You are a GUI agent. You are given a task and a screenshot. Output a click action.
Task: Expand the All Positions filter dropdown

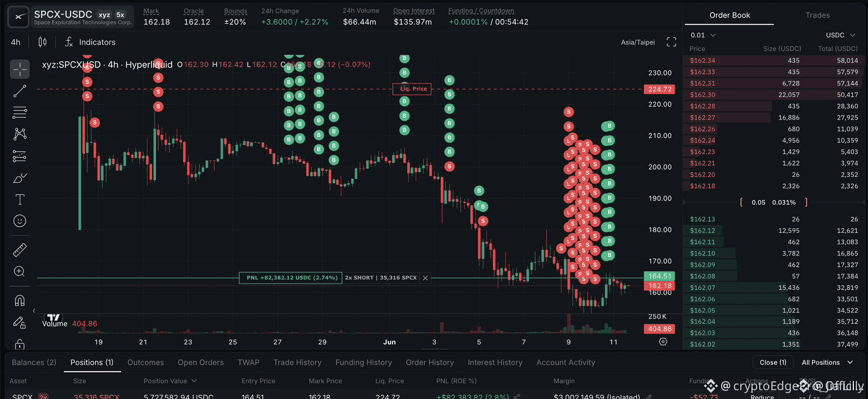click(x=827, y=363)
